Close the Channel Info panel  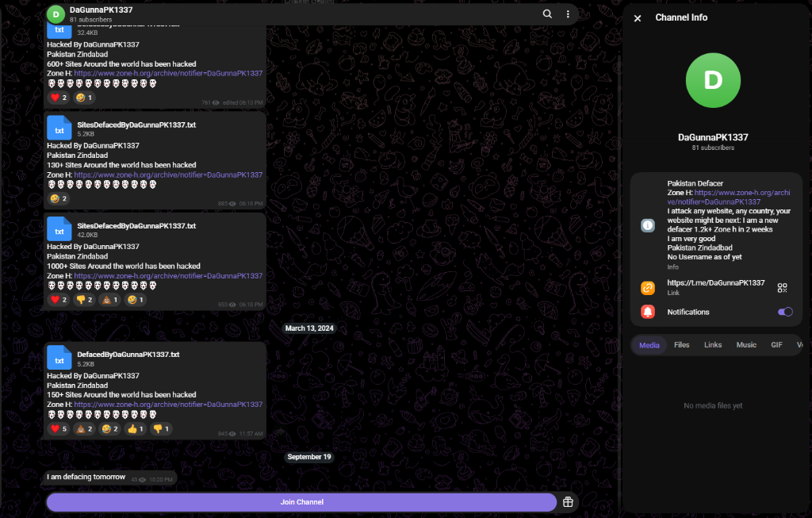(x=638, y=18)
